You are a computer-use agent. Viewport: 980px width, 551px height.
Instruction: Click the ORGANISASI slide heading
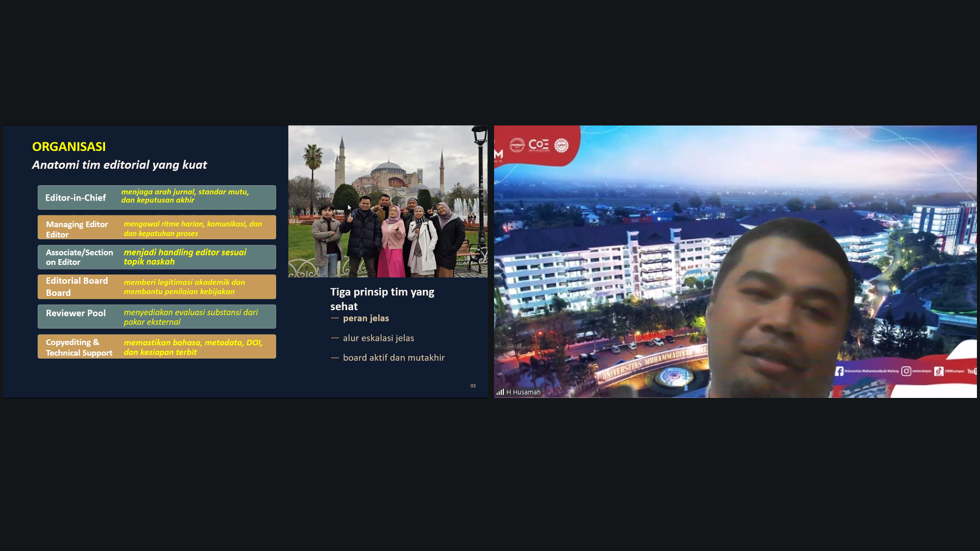tap(69, 146)
